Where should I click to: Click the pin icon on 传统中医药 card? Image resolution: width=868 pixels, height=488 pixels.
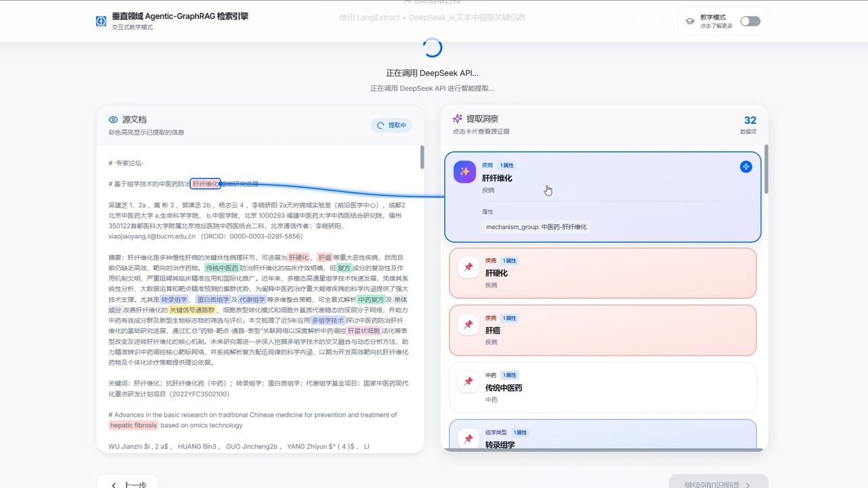click(469, 382)
